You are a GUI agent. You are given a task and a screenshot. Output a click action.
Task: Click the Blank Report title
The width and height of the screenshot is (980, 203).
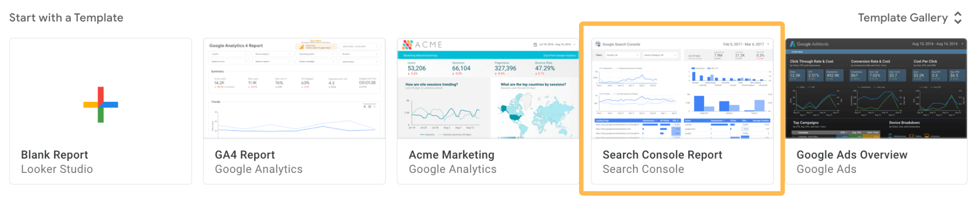55,155
